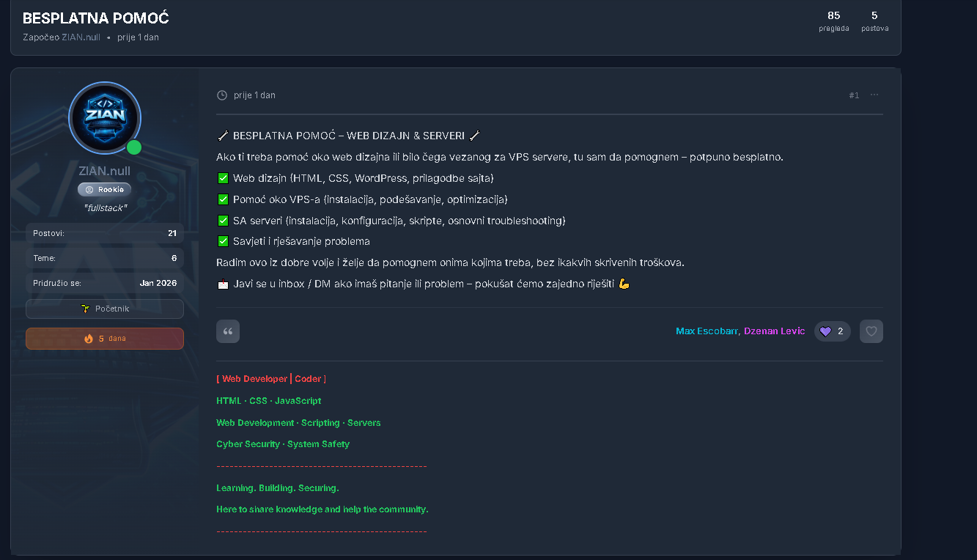
Task: Click the clock icon beside post time
Action: 222,95
